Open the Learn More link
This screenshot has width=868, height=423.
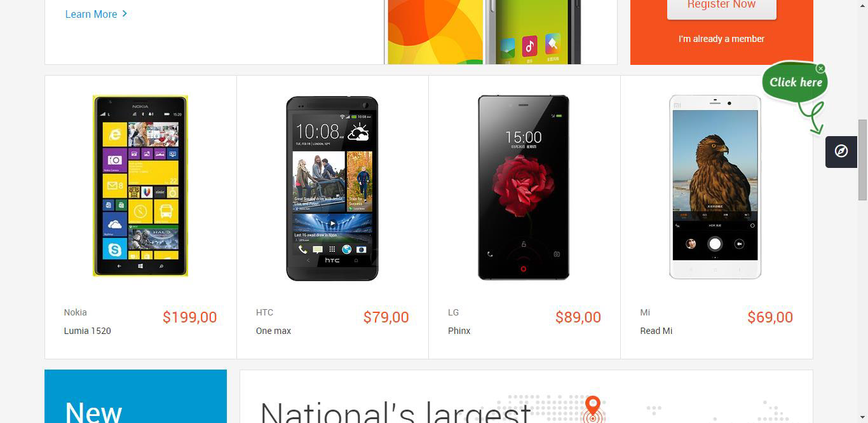91,14
